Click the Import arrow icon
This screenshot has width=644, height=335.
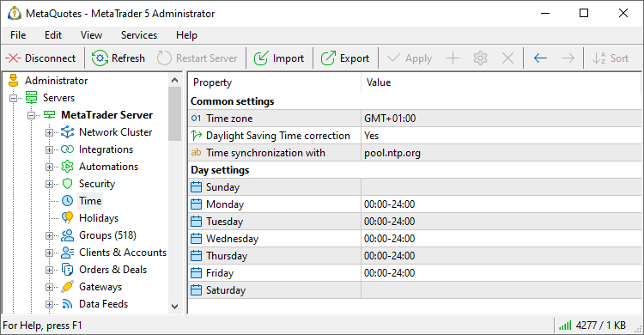(261, 58)
